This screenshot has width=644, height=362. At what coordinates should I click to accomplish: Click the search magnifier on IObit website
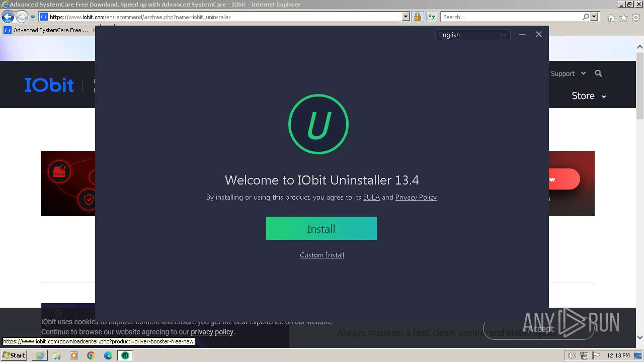(x=598, y=73)
